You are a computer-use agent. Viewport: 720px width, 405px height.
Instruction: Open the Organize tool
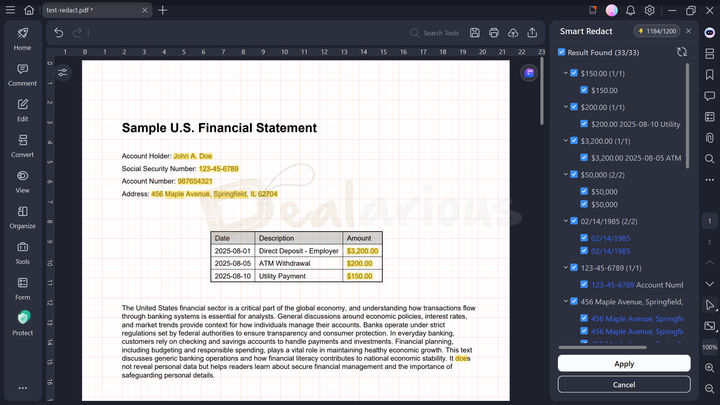(x=22, y=218)
